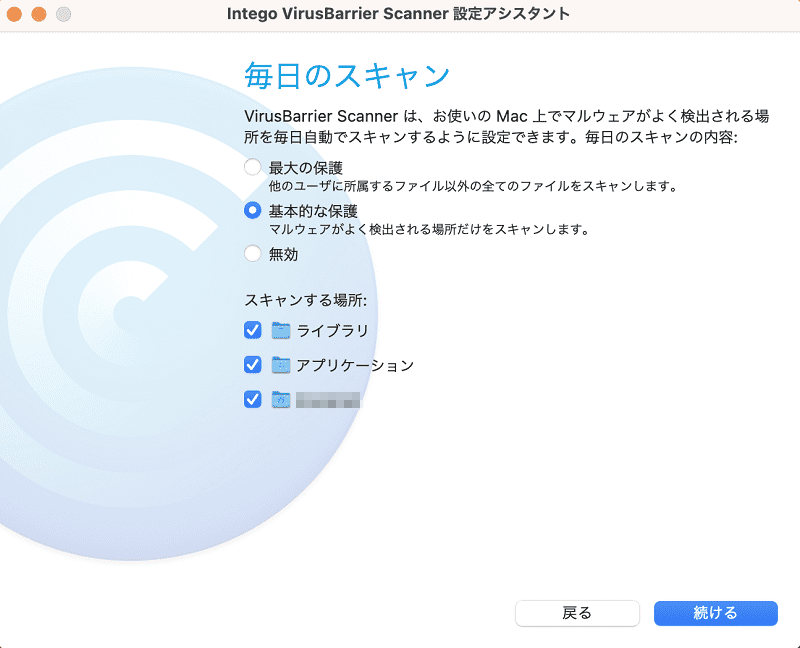Image resolution: width=800 pixels, height=648 pixels.
Task: Click the ライブラリ folder icon
Action: pos(281,331)
